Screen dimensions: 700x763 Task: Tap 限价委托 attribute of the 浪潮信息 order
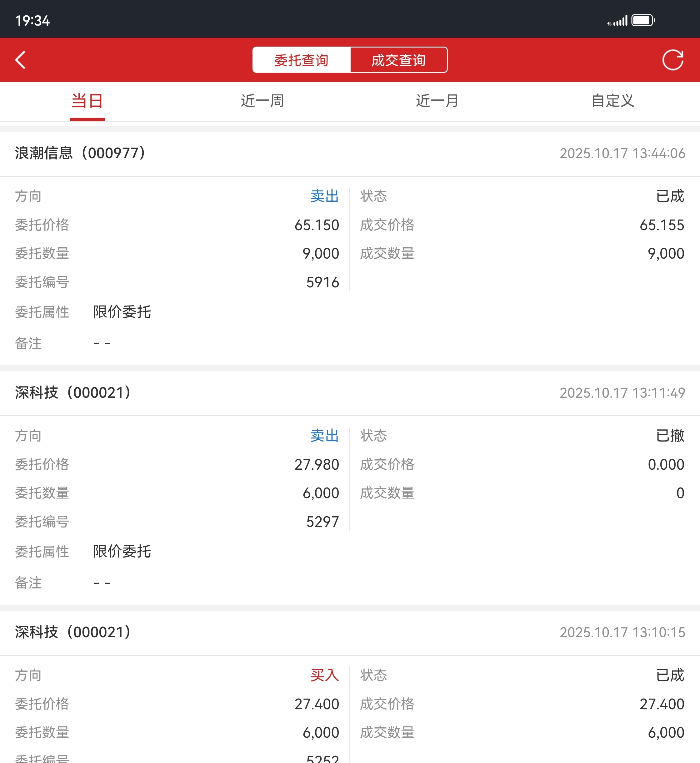122,312
